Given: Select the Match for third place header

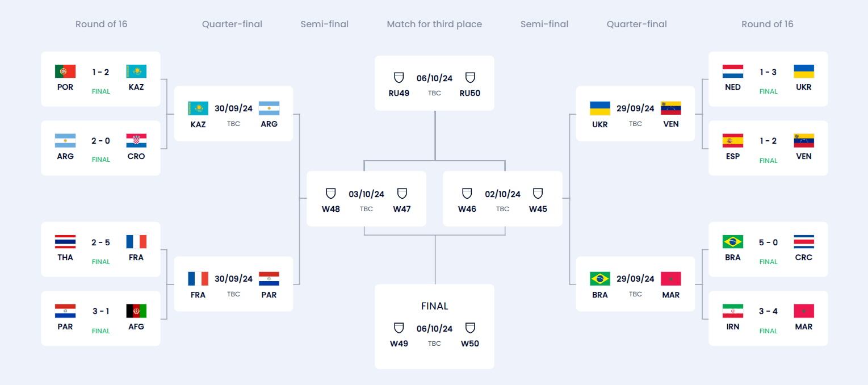Looking at the screenshot, I should pos(434,24).
